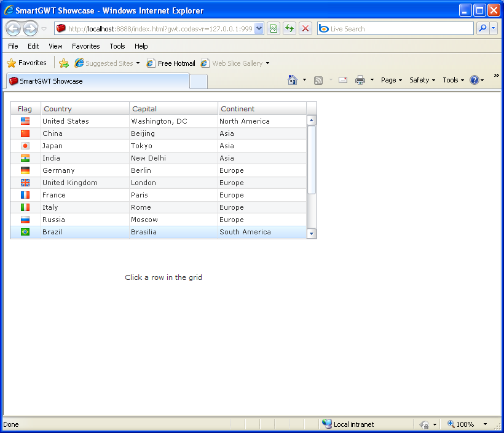Select the United Kingdom country cell
Screen dimensions: 504x433
[x=85, y=183]
